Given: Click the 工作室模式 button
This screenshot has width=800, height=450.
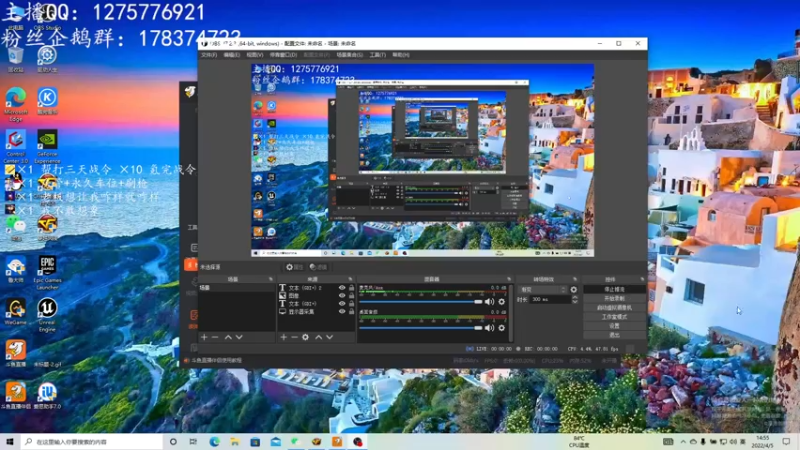Looking at the screenshot, I should (x=614, y=317).
